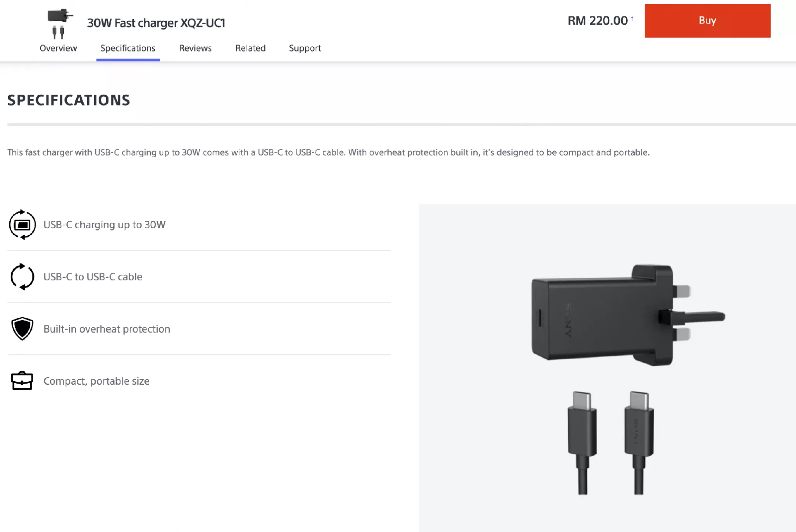Viewport: 796px width, 532px height.
Task: Click the Buy button
Action: pos(708,20)
